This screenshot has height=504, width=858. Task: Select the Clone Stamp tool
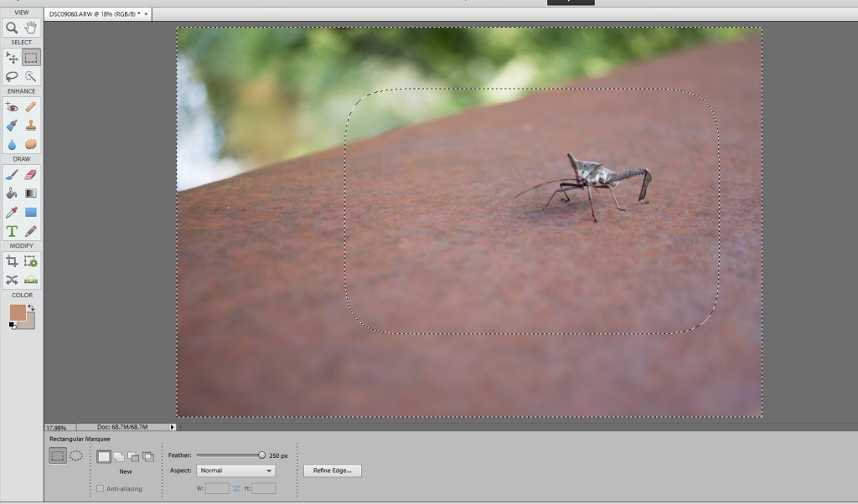(31, 126)
